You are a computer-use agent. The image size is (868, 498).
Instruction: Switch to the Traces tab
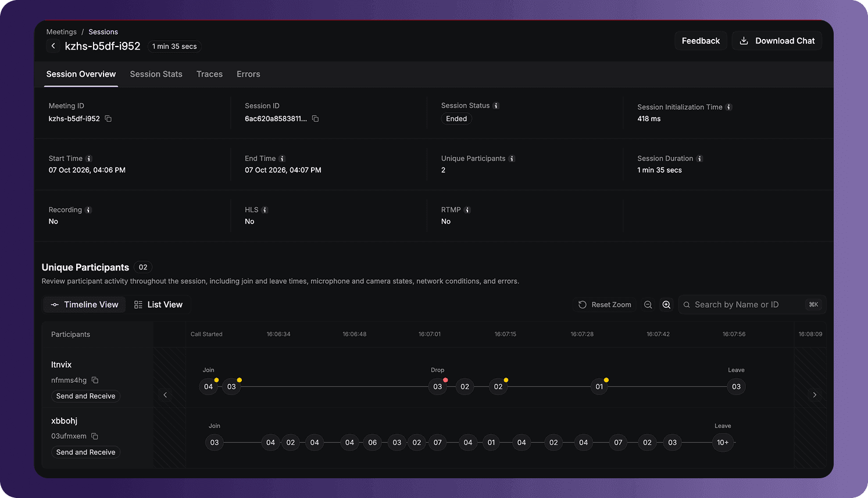point(209,74)
